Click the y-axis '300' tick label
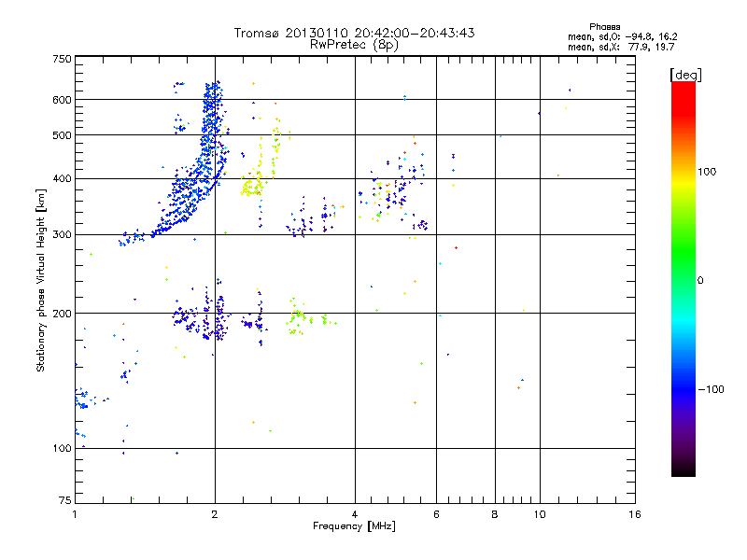747x560 pixels. 62,234
